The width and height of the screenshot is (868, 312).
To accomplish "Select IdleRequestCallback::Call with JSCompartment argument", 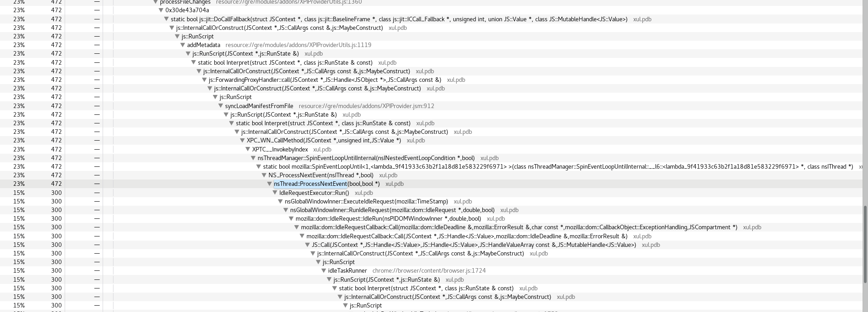I will pos(431,227).
